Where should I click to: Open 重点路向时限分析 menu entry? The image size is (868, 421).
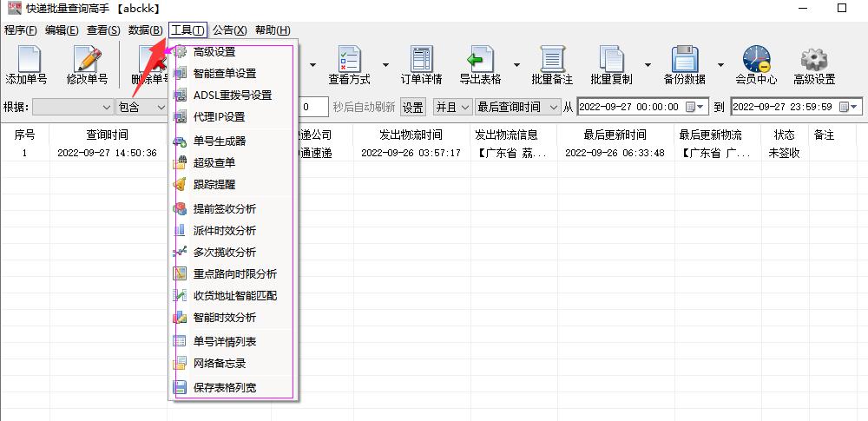pyautogui.click(x=233, y=273)
